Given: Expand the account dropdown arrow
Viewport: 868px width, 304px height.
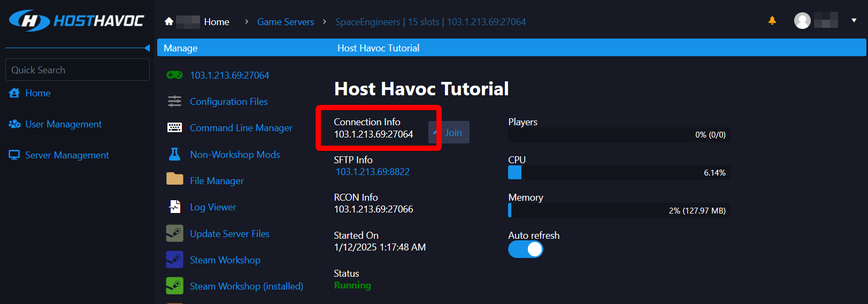Looking at the screenshot, I should pos(854,20).
